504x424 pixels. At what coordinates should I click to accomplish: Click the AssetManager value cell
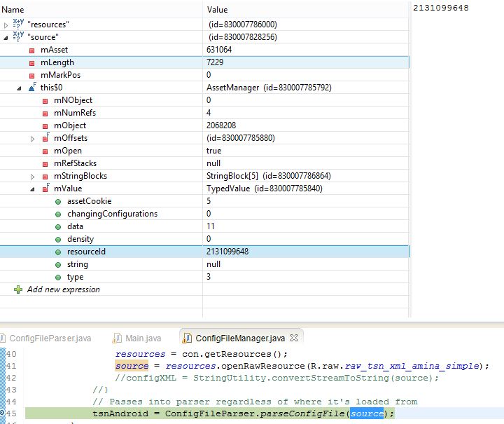(x=269, y=88)
